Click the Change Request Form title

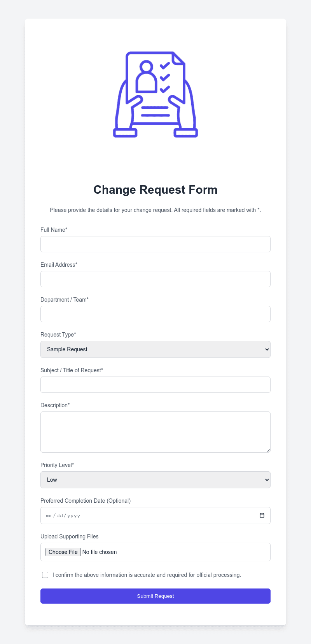[x=155, y=189]
